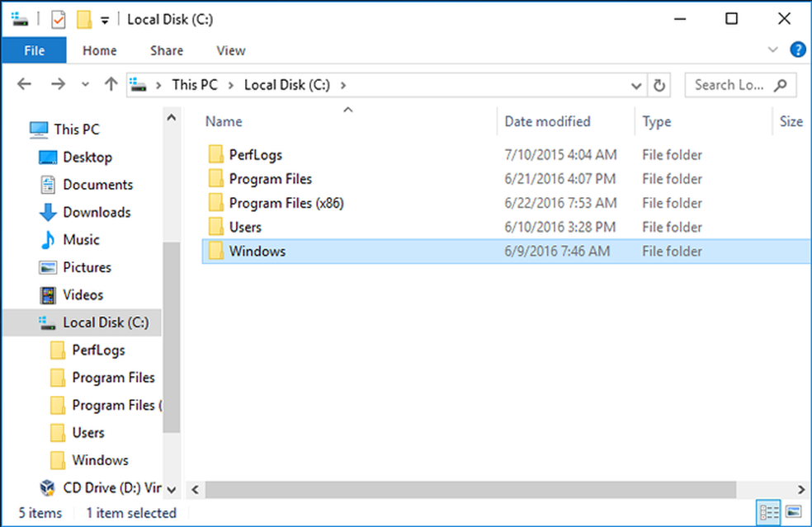Viewport: 812px width, 527px height.
Task: Click the Search Local Disk input box
Action: 730,84
